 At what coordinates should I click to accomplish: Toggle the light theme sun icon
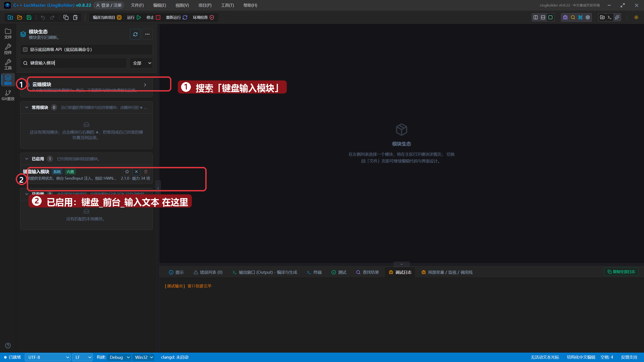(x=636, y=17)
